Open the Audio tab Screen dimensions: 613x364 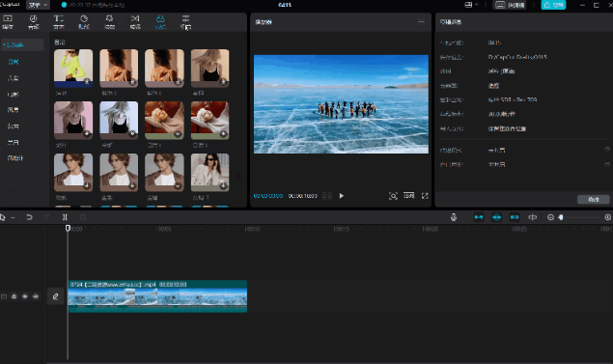[x=33, y=22]
